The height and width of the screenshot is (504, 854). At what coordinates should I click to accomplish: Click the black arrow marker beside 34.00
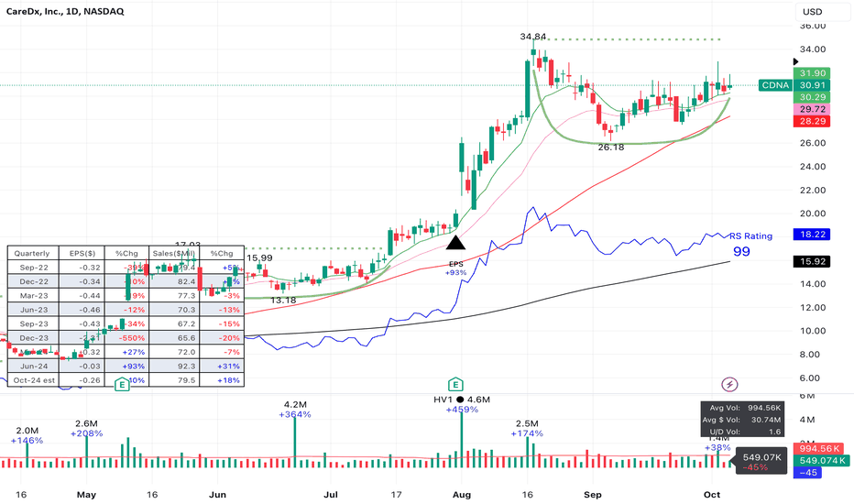pos(795,62)
